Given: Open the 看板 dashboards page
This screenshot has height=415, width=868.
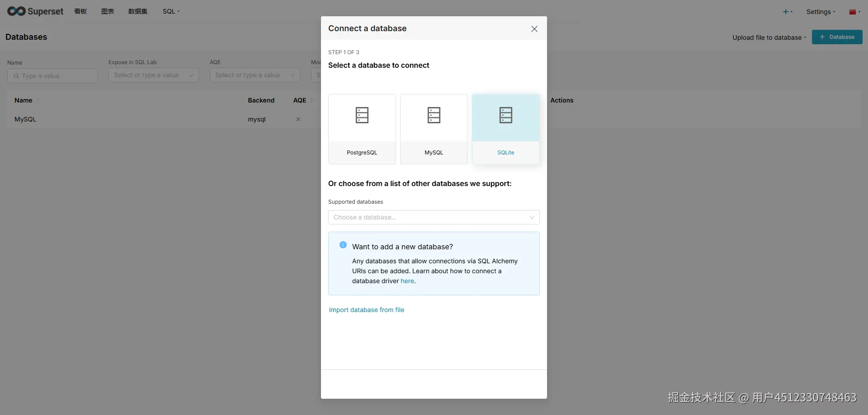Looking at the screenshot, I should click(x=80, y=11).
